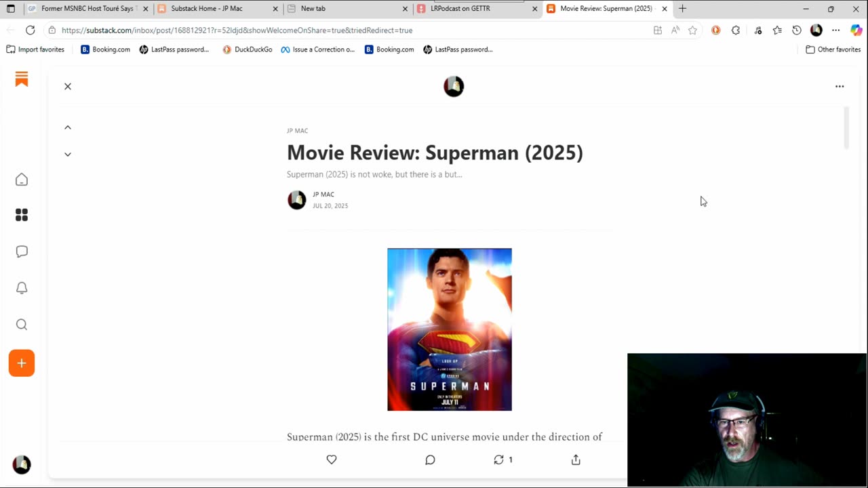
Task: Open browser history icon
Action: click(797, 30)
